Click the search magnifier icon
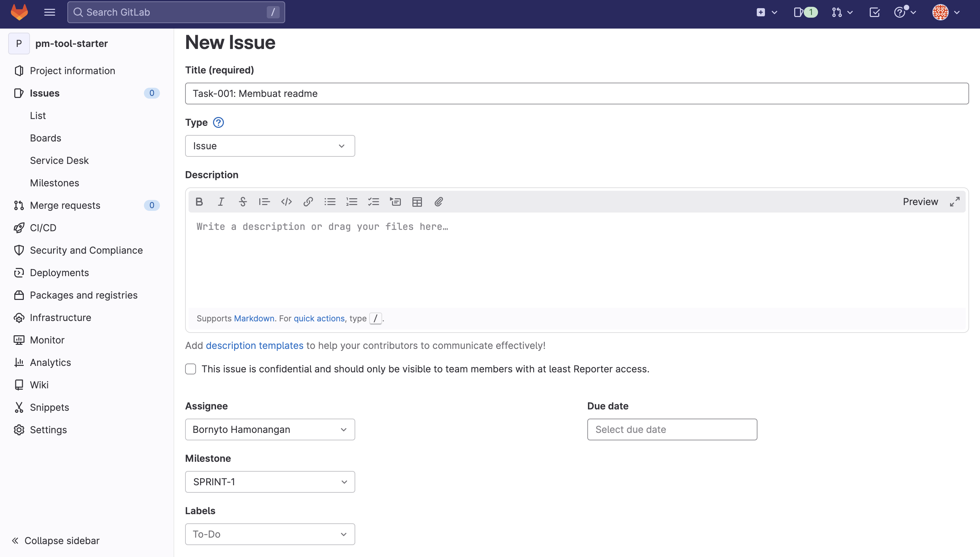 tap(78, 12)
